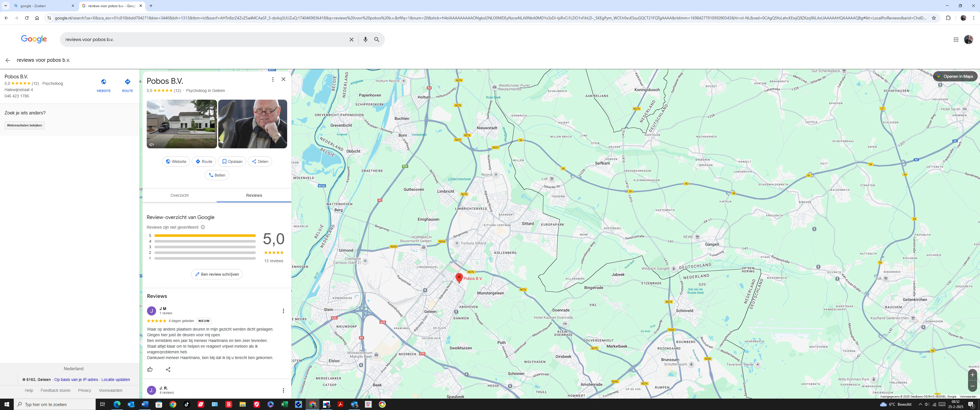Select the Reviews tab
Viewport: 980px width, 410px height.
point(254,196)
